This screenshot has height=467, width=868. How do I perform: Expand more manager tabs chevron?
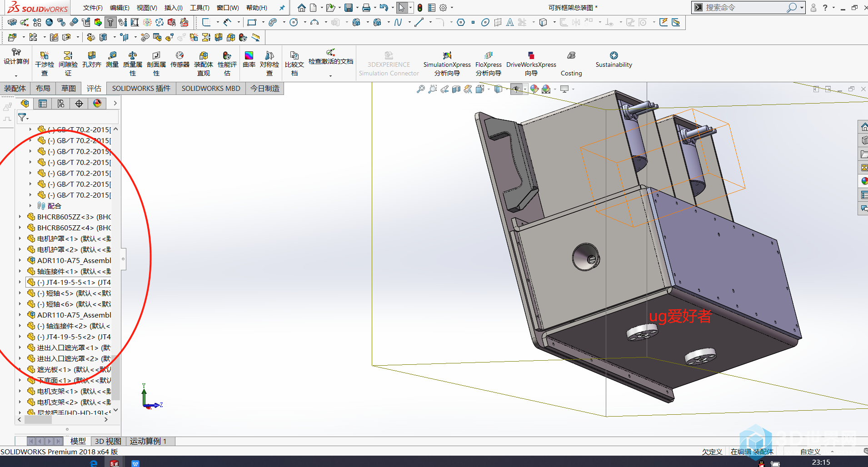115,104
